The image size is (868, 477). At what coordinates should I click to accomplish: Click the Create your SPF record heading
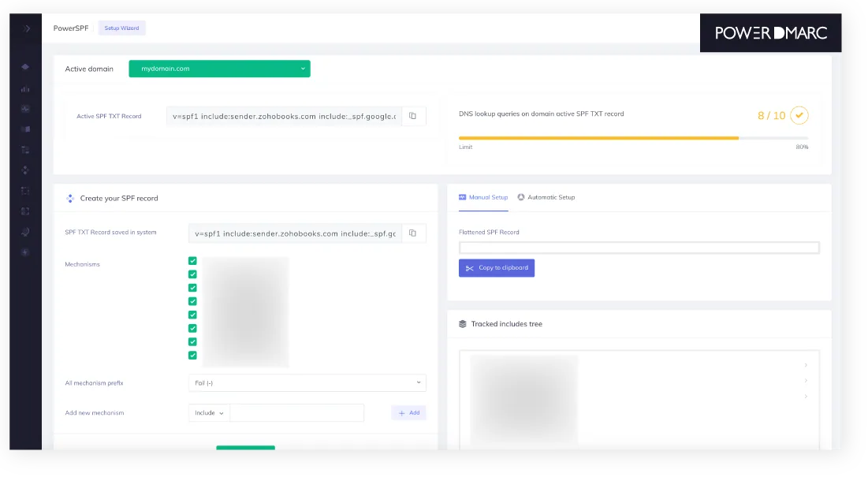pyautogui.click(x=119, y=199)
